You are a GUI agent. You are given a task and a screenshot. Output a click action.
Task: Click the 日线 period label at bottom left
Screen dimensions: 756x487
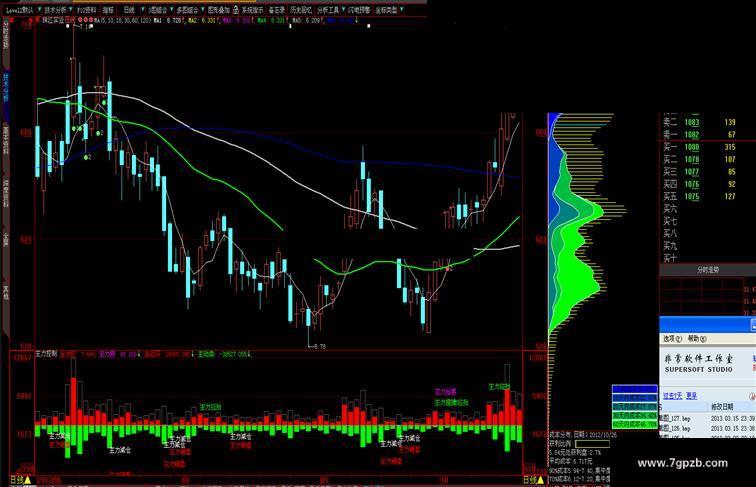(16, 480)
